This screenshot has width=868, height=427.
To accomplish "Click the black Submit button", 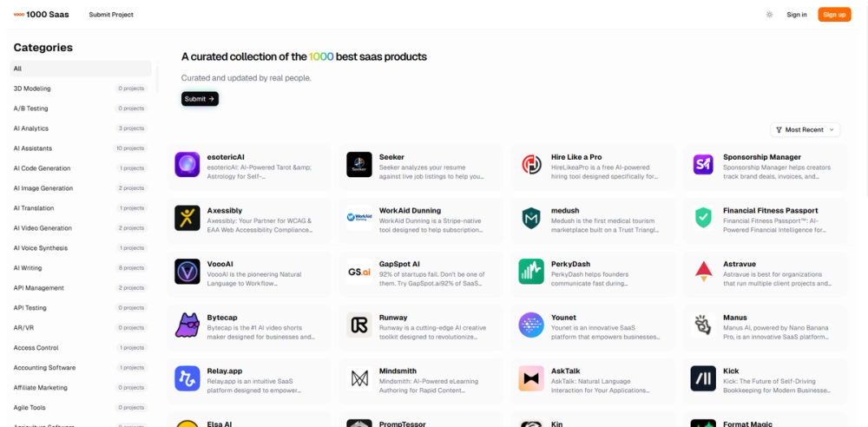I will 200,99.
